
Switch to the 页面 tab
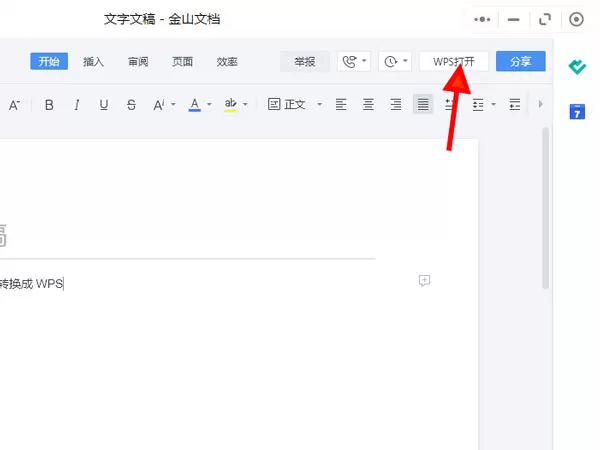coord(183,62)
